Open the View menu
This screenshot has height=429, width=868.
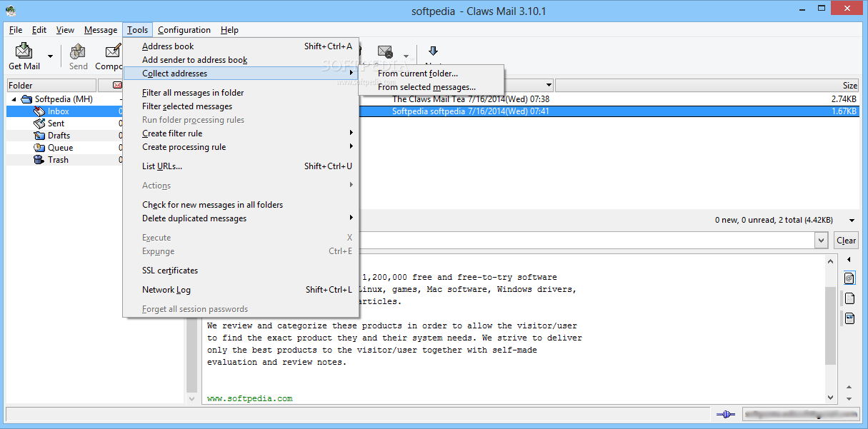pyautogui.click(x=65, y=30)
